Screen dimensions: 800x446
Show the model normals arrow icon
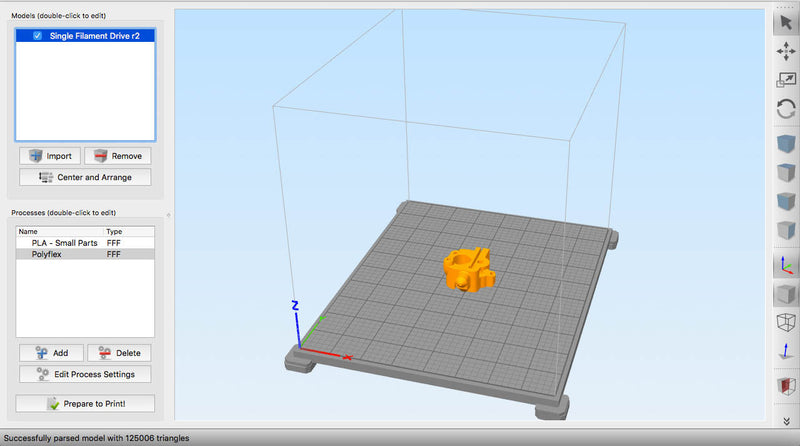tap(786, 352)
